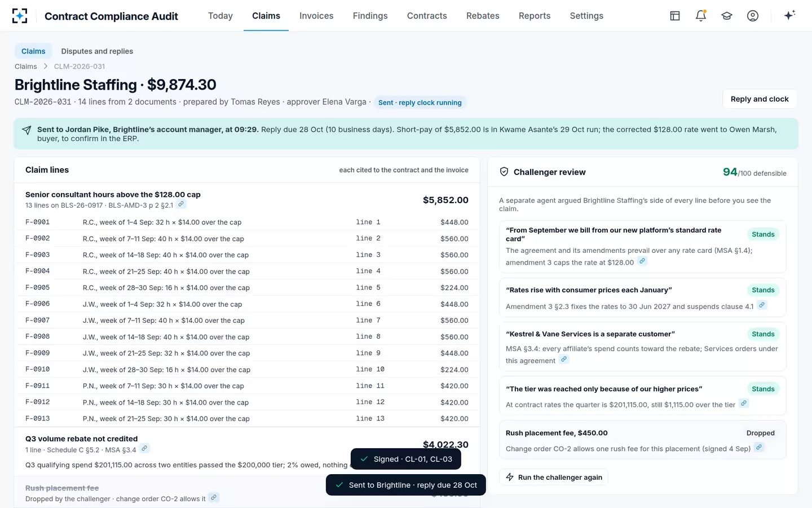Image resolution: width=812 pixels, height=508 pixels.
Task: Open link icon after $1,115.00 over the tier
Action: [744, 404]
